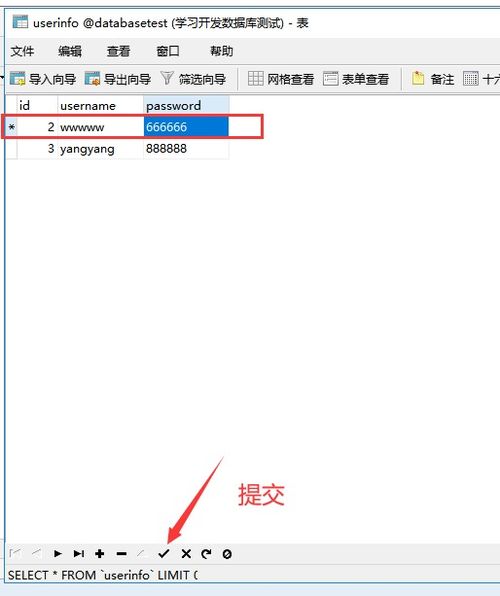500x596 pixels.
Task: Click the 备注 memo toolbar button
Action: pyautogui.click(x=433, y=79)
